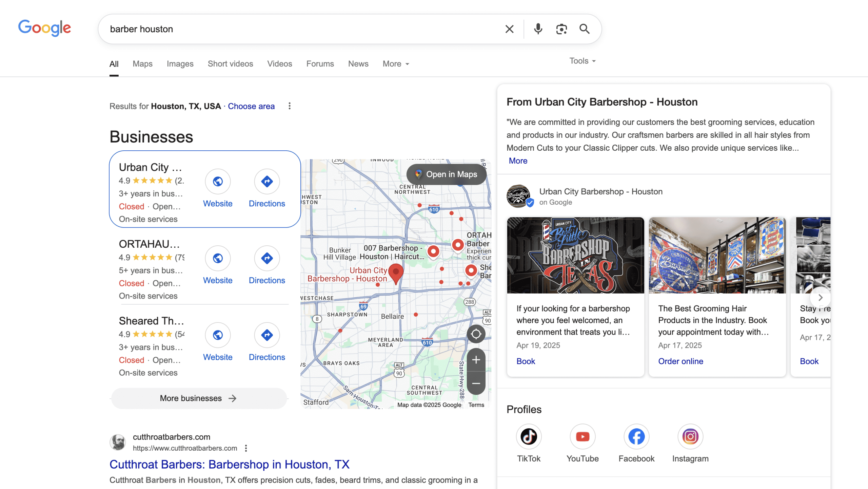This screenshot has height=489, width=868.
Task: Click Choose area link
Action: [x=251, y=106]
